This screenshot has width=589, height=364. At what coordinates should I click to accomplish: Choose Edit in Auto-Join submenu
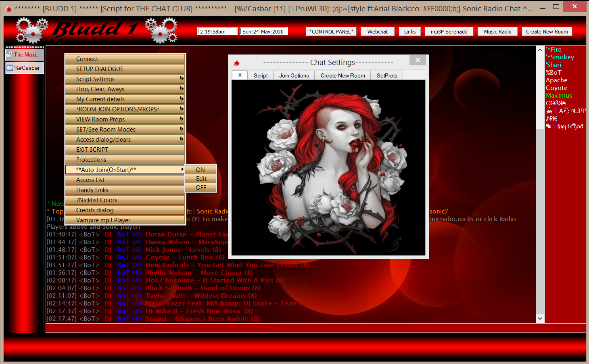point(201,179)
